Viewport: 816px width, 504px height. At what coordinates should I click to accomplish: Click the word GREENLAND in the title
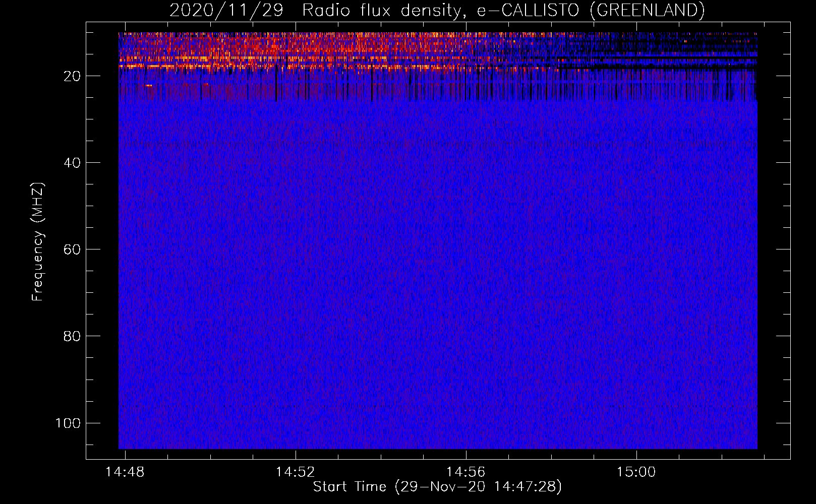tap(647, 11)
